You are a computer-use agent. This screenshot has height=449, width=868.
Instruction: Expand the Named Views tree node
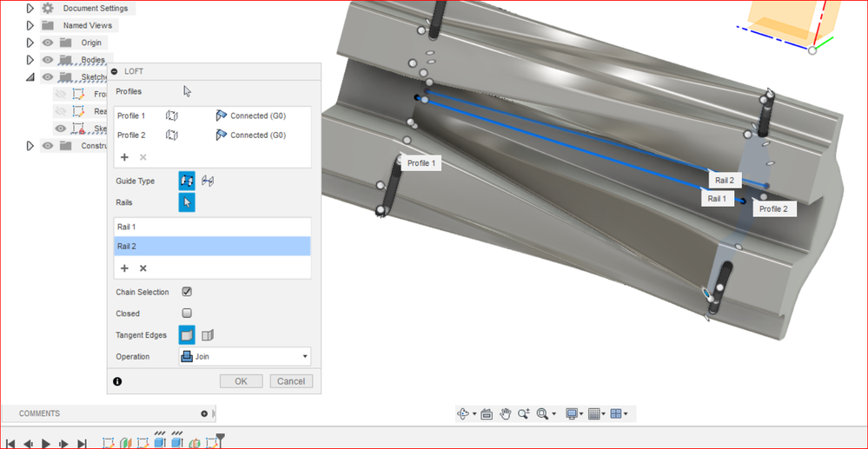pos(30,25)
